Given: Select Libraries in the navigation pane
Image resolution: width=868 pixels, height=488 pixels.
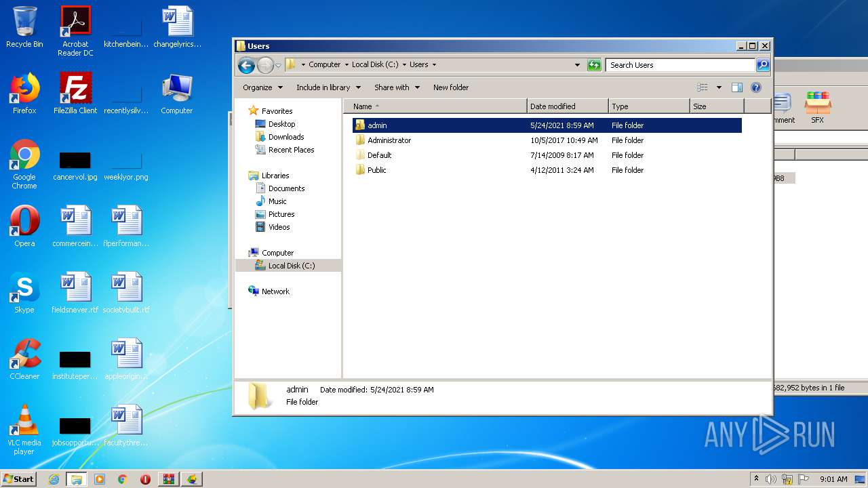Looking at the screenshot, I should coord(269,176).
